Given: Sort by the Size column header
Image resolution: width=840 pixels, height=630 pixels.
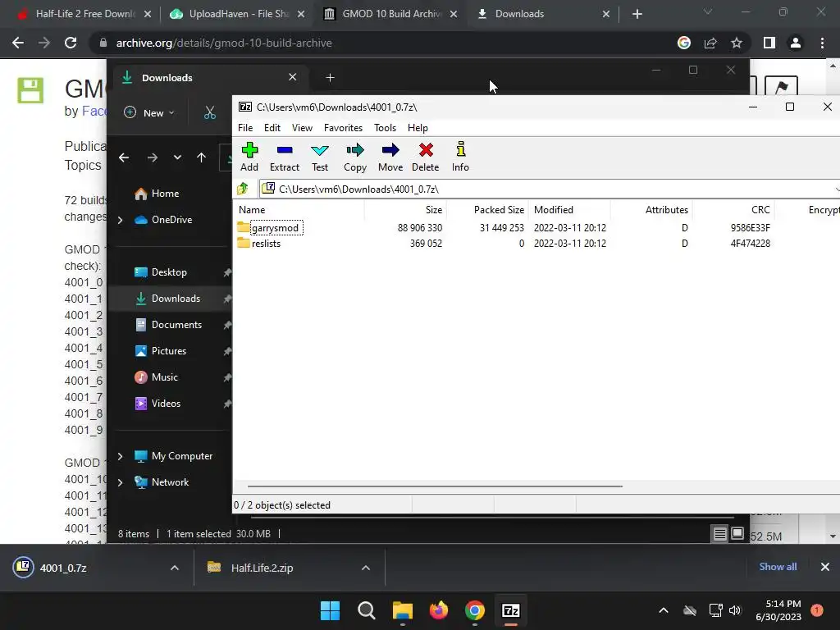Looking at the screenshot, I should point(405,210).
